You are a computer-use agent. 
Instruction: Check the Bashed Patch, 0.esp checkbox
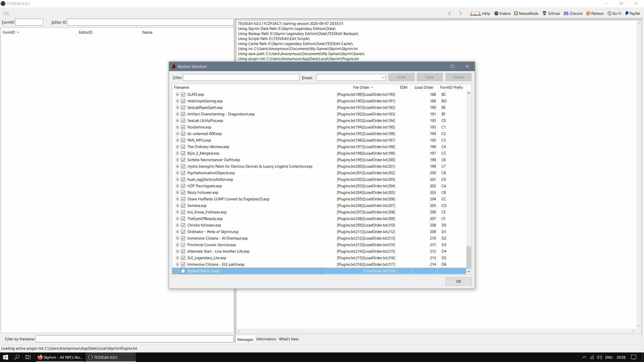(x=183, y=271)
